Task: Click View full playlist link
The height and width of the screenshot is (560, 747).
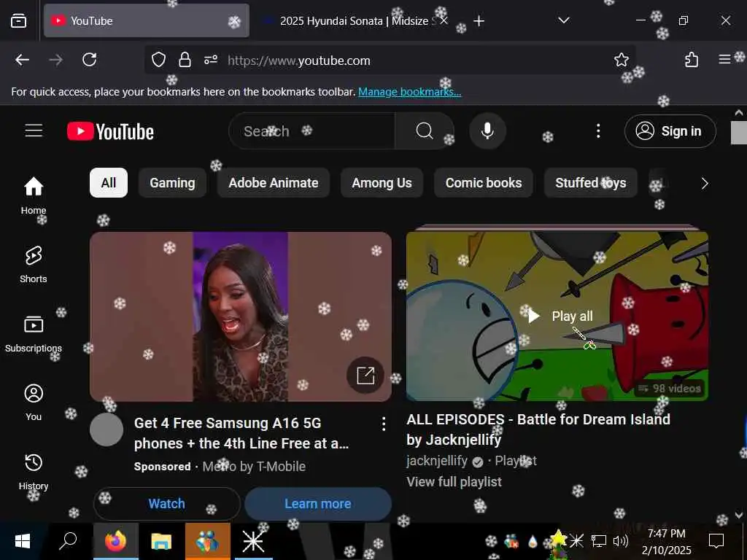Action: (x=454, y=482)
